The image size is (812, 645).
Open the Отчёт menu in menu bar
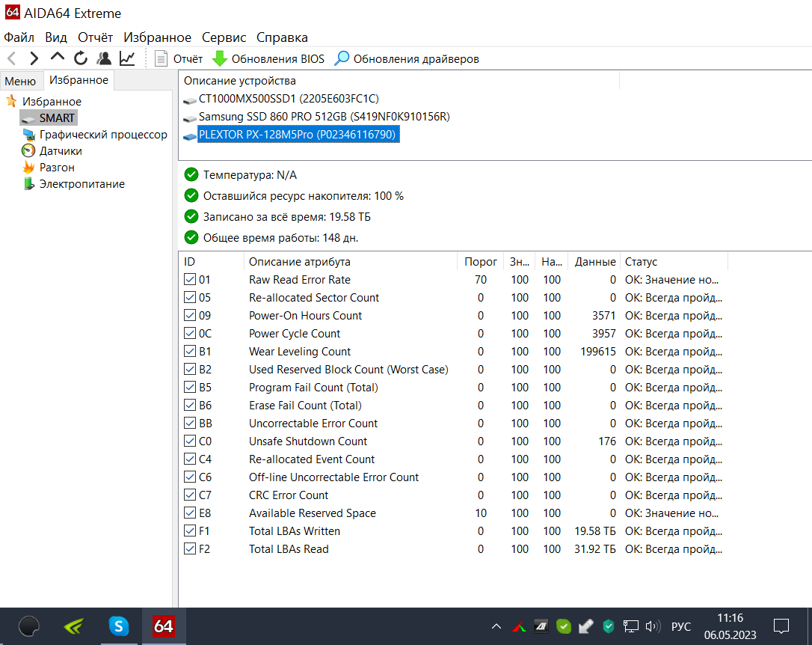(95, 37)
